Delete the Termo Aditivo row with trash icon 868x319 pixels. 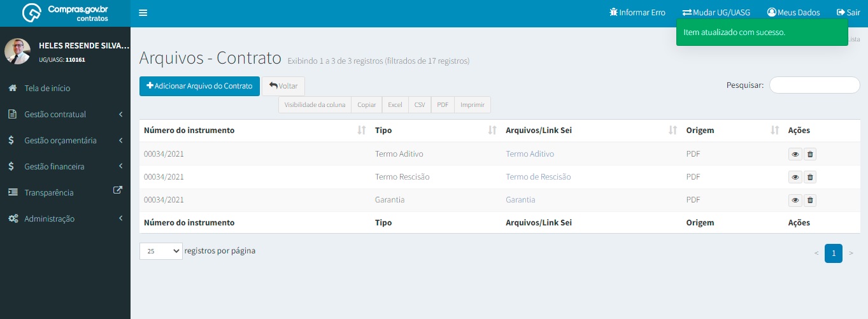[x=810, y=154]
